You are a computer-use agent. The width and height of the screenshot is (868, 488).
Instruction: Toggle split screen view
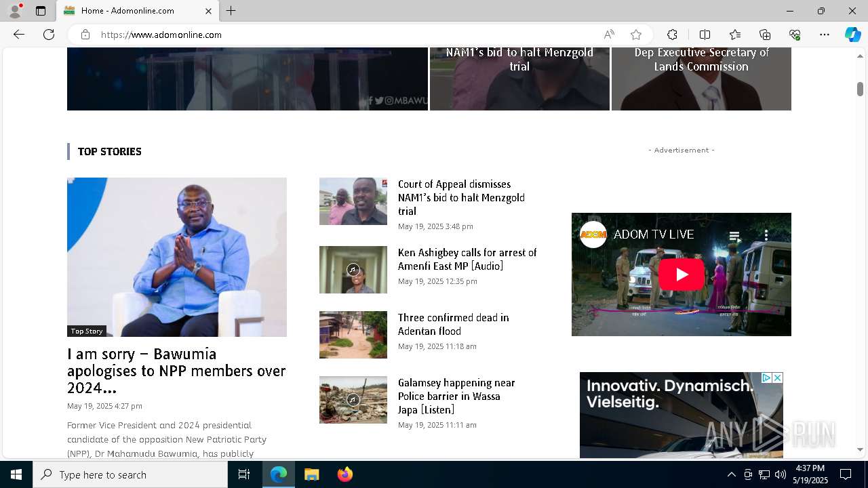point(705,35)
